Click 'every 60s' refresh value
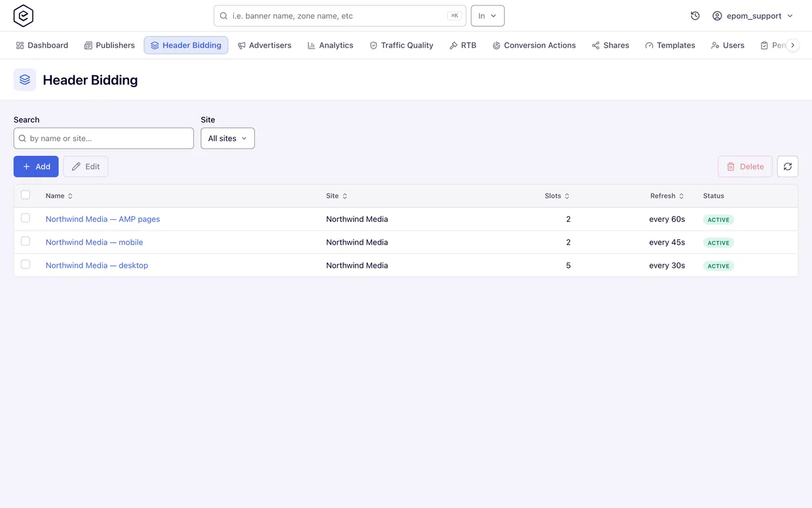 coord(667,219)
